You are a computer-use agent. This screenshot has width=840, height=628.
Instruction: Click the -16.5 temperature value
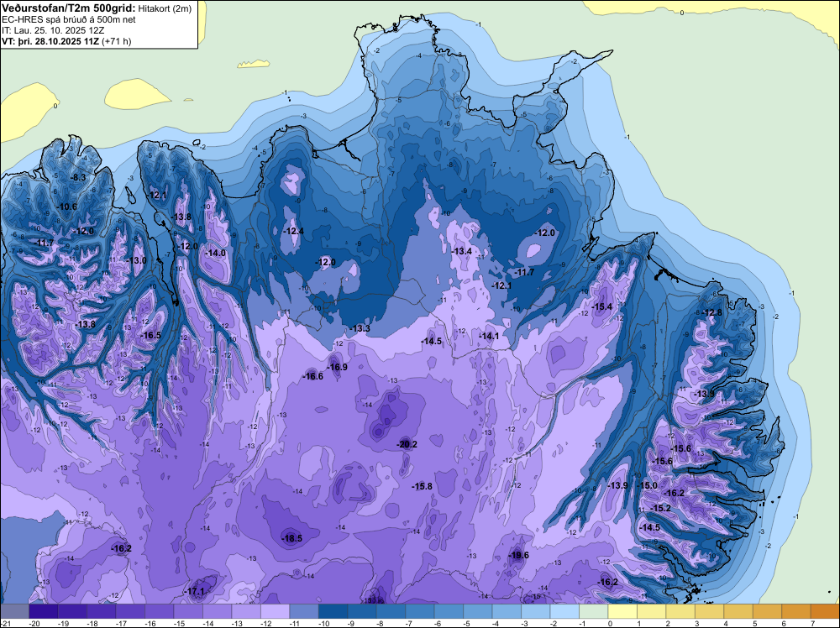(x=150, y=335)
